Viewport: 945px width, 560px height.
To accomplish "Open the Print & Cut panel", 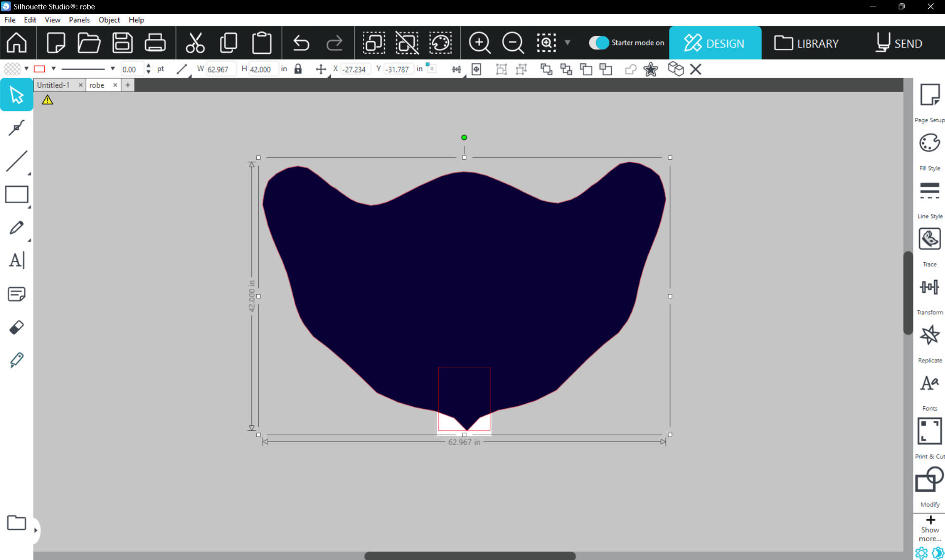I will 929,432.
